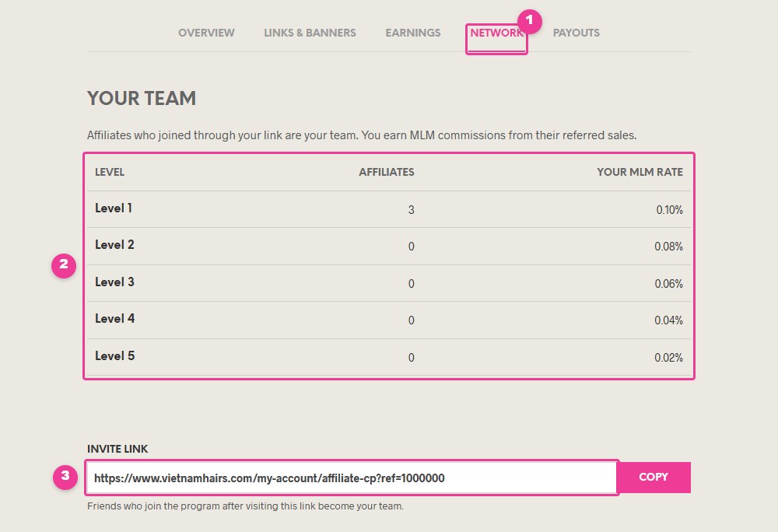Switch to the Links & Banners tab
Viewport: 778px width, 532px height.
pos(310,33)
